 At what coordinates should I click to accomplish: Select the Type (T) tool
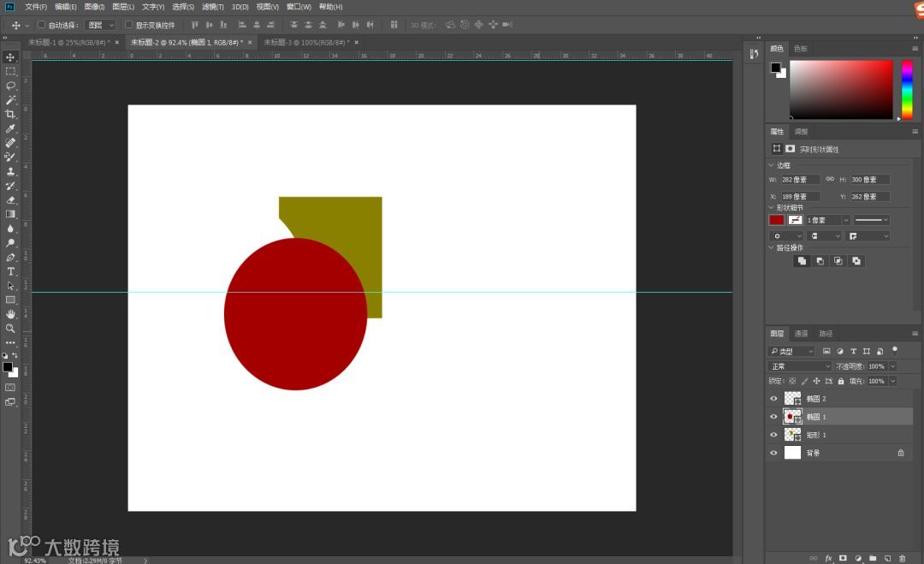[x=10, y=271]
